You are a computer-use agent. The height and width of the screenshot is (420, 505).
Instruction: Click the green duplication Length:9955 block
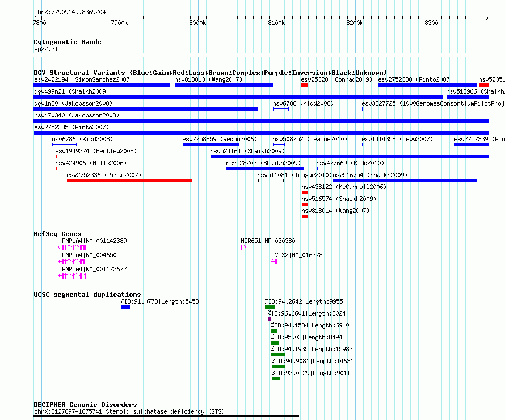click(x=270, y=307)
